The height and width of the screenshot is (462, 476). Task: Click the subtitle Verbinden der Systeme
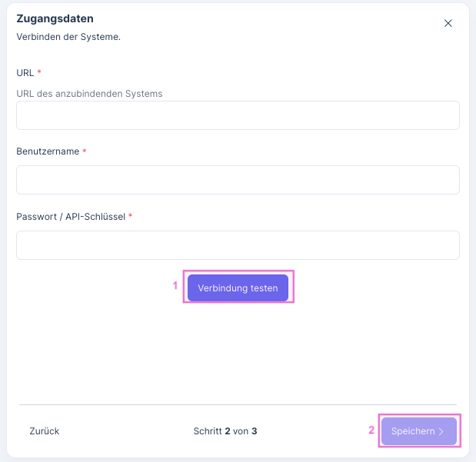pyautogui.click(x=68, y=37)
